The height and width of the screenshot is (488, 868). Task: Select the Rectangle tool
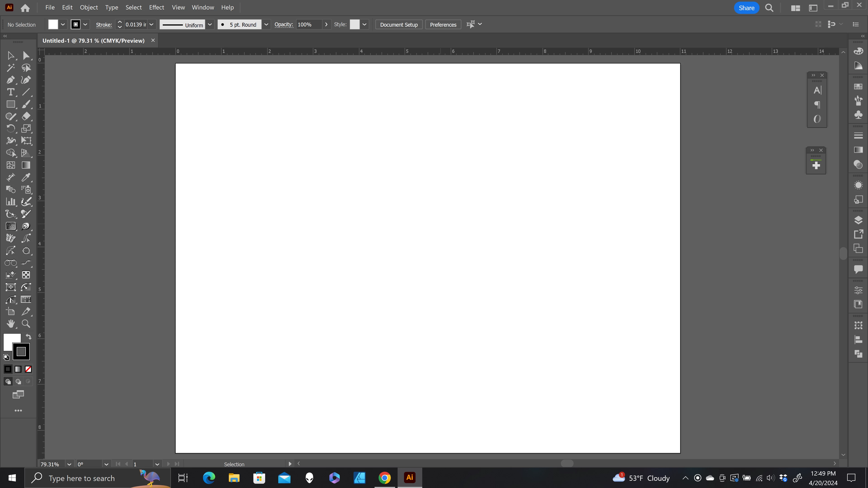tap(10, 104)
